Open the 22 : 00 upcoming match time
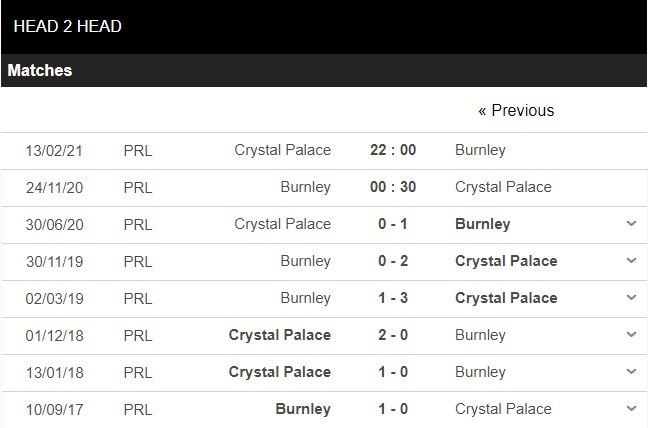 pos(391,150)
